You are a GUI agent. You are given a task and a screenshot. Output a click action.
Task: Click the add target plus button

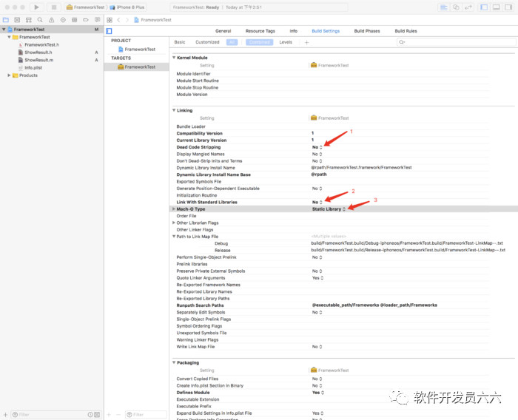(109, 414)
